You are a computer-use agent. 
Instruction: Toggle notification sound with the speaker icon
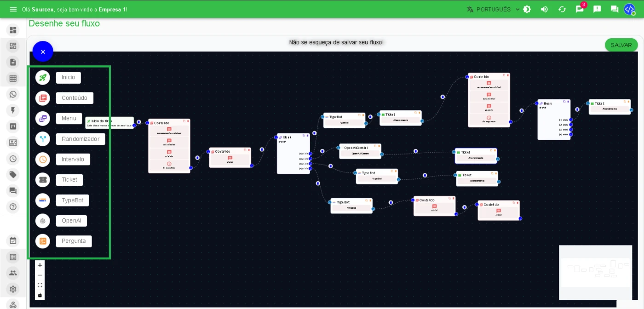[544, 9]
